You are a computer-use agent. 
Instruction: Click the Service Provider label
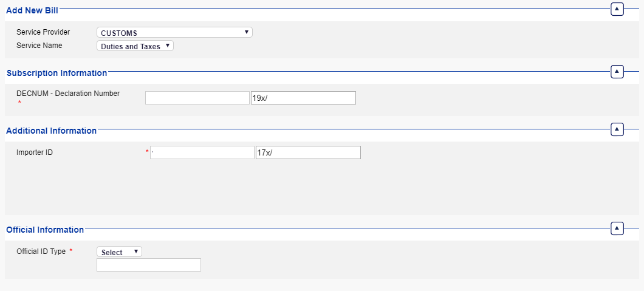43,32
